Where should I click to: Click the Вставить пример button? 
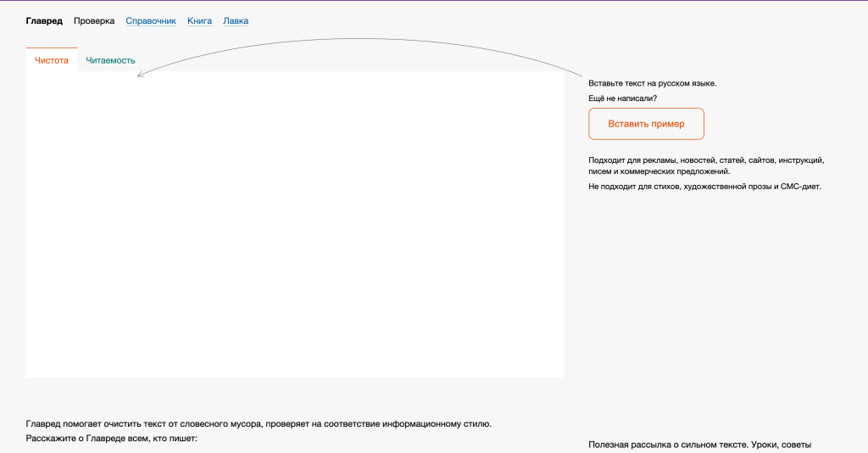click(646, 124)
